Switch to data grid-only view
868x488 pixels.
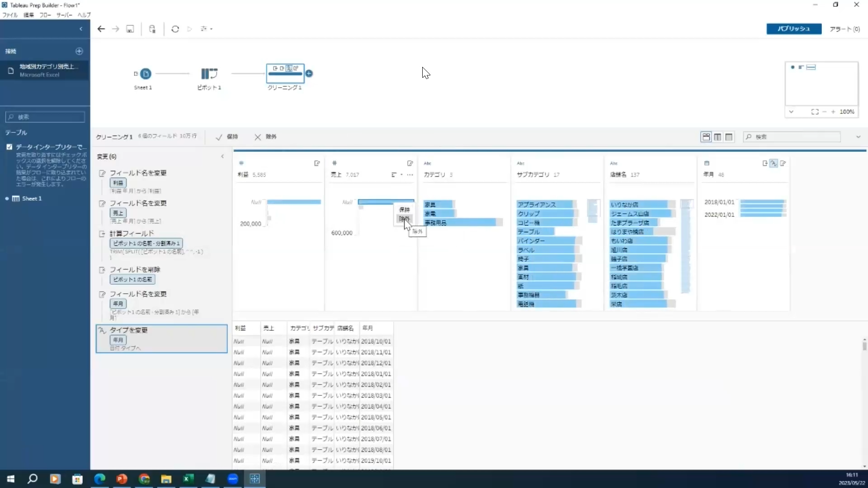[x=729, y=137]
